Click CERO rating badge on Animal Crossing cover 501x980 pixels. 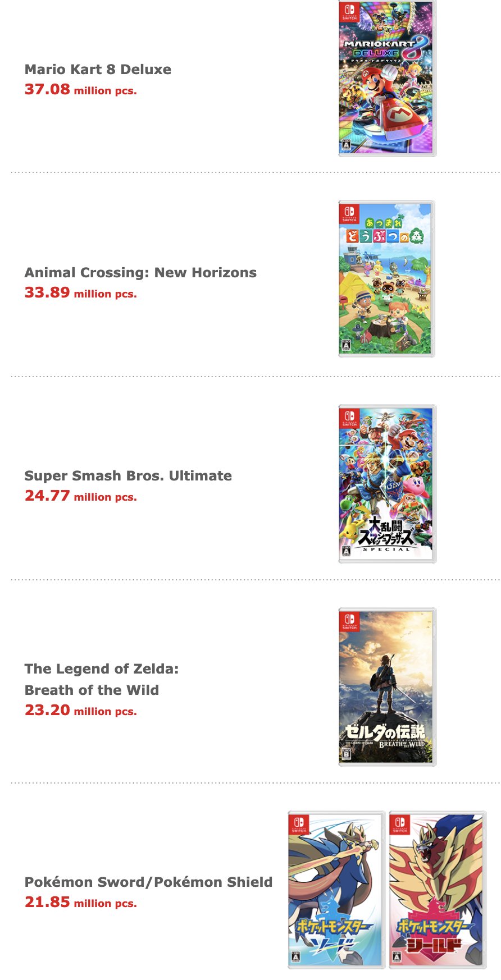tap(347, 346)
